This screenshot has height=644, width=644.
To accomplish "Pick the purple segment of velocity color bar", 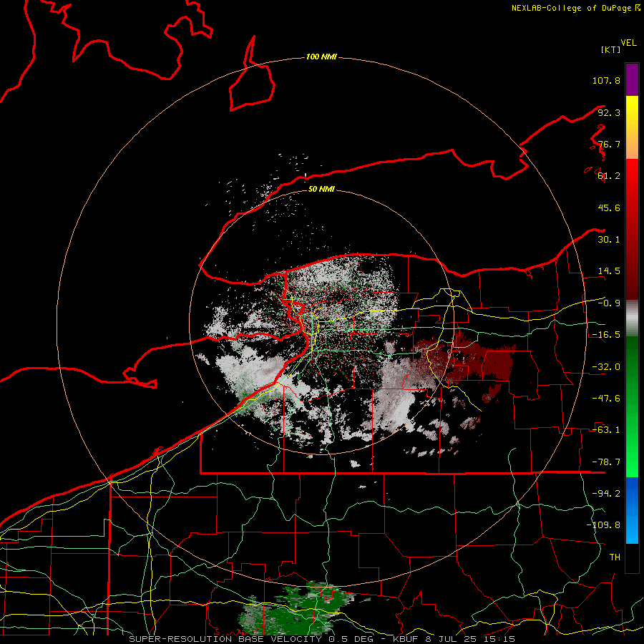I will pos(632,79).
